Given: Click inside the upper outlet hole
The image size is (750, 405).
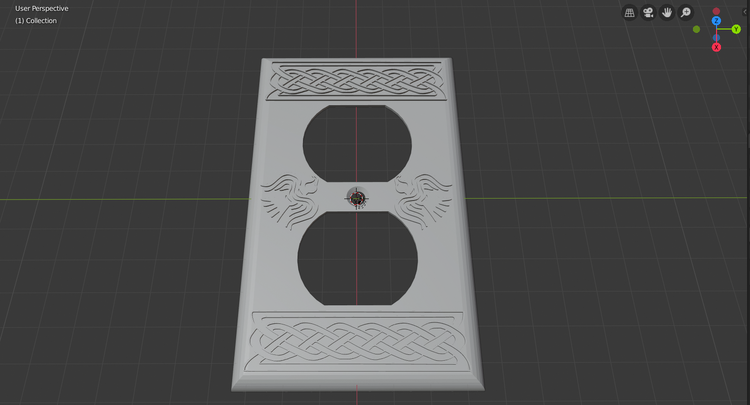Looking at the screenshot, I should pos(357,143).
